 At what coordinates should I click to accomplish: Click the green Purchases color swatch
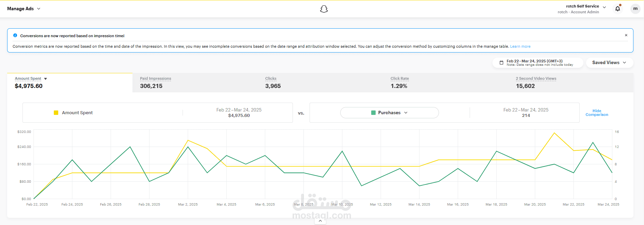(373, 112)
